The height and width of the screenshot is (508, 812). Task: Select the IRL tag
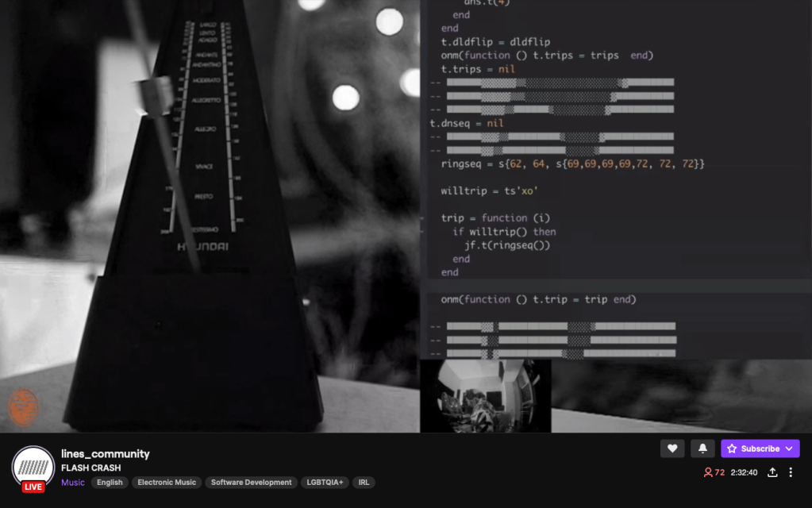click(364, 483)
